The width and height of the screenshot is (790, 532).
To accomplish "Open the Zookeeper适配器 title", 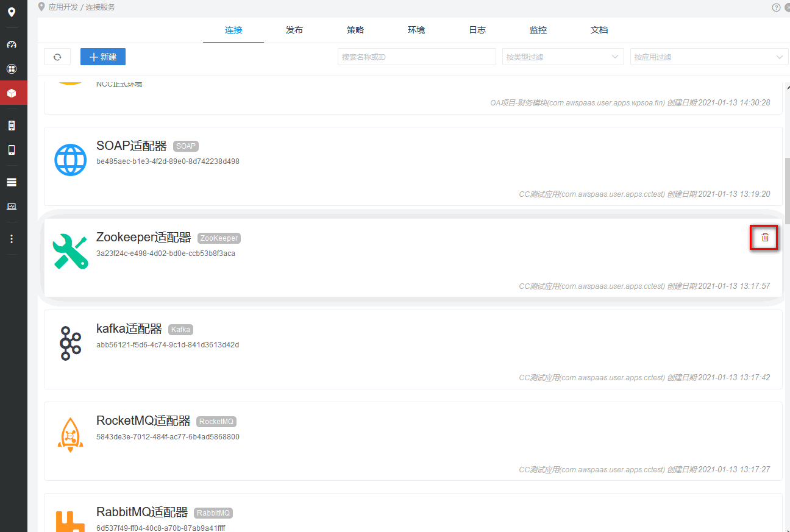I will [144, 238].
